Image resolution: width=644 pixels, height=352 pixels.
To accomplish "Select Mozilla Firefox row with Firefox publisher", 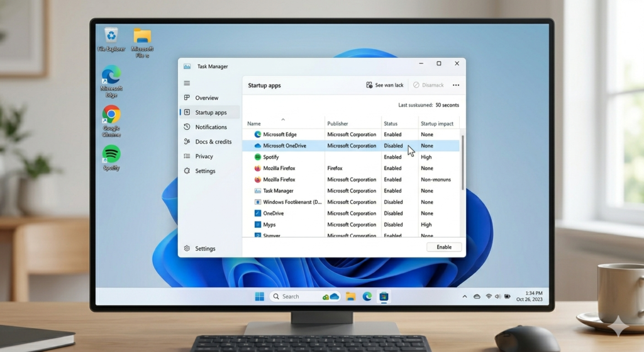I will [x=351, y=168].
